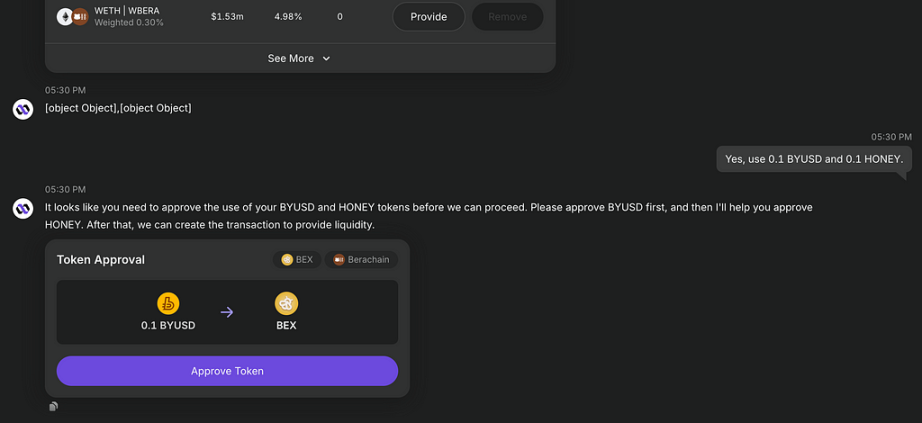Click the assistant avatar beside approval message
The image size is (922, 423).
tap(23, 208)
